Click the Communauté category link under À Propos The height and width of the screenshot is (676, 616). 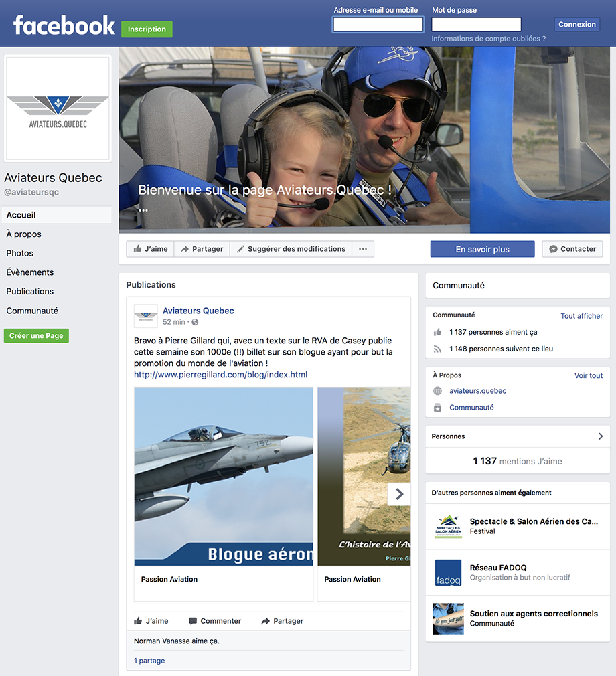coord(471,408)
